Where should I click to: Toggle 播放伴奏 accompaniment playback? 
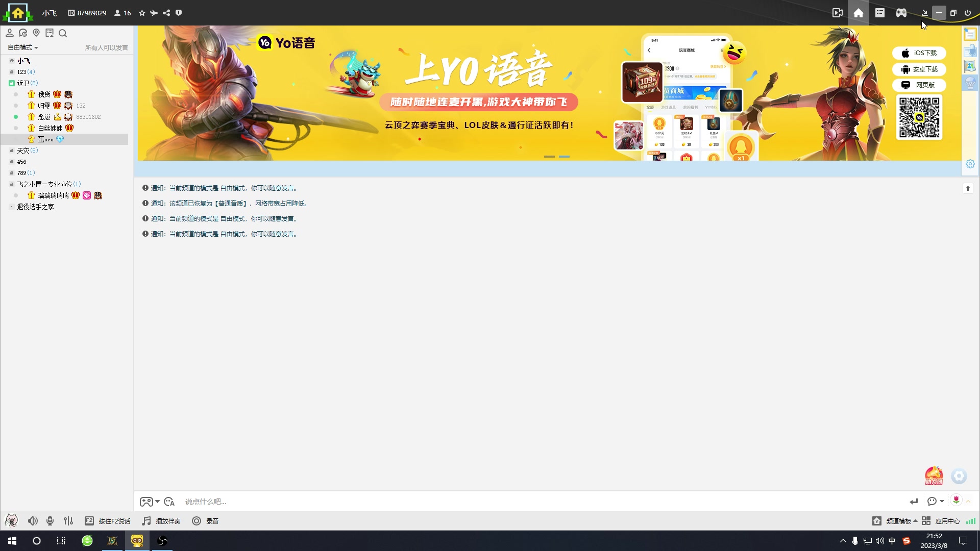click(x=161, y=521)
